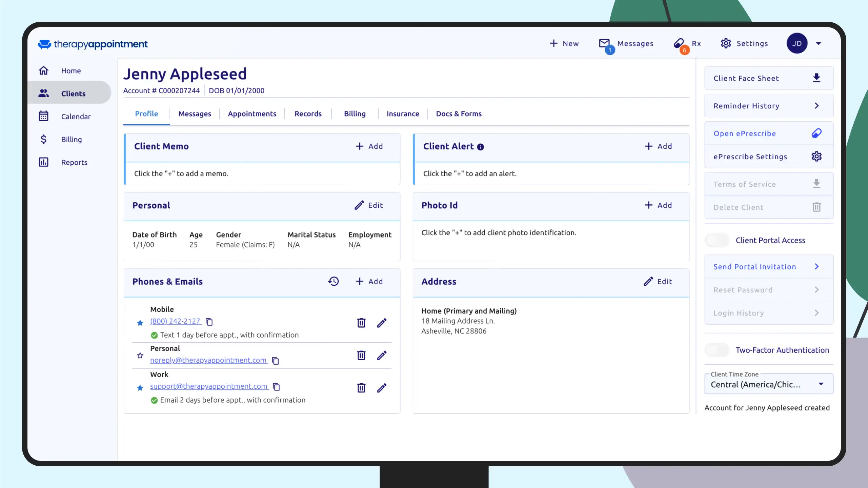View phone and email change history
Viewport: 868px width, 488px height.
coord(334,281)
